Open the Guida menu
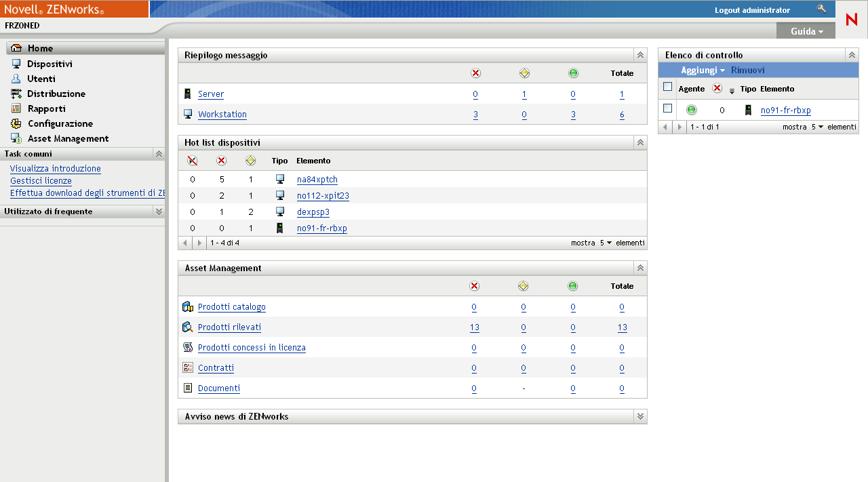The image size is (868, 482). pyautogui.click(x=806, y=31)
